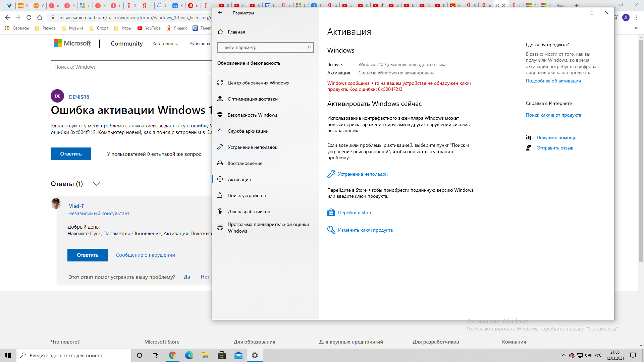Open Главная home page in Settings
This screenshot has width=644, height=362.
click(236, 32)
